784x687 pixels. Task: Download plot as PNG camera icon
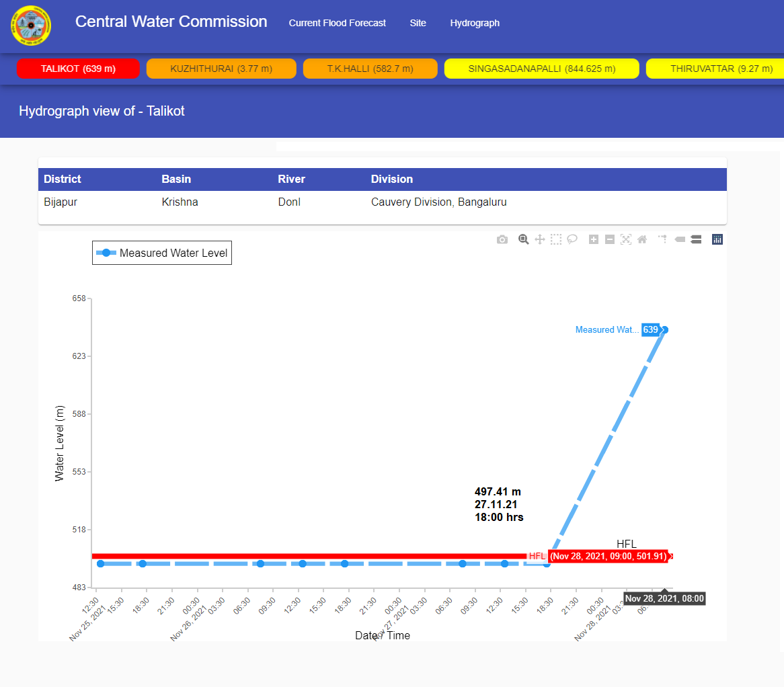(x=502, y=239)
